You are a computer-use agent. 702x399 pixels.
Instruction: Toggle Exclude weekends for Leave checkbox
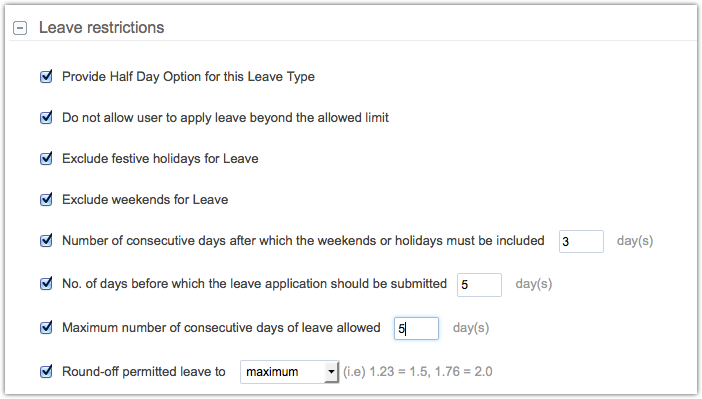(x=46, y=199)
